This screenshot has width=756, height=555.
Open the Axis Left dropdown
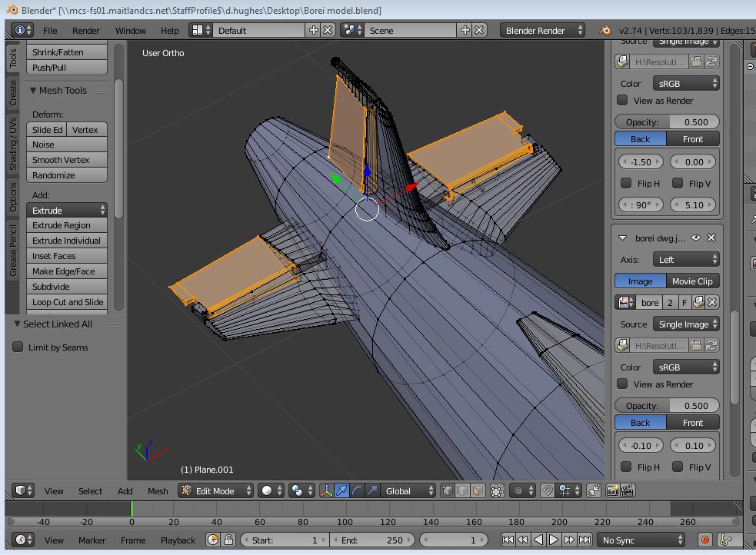point(686,260)
